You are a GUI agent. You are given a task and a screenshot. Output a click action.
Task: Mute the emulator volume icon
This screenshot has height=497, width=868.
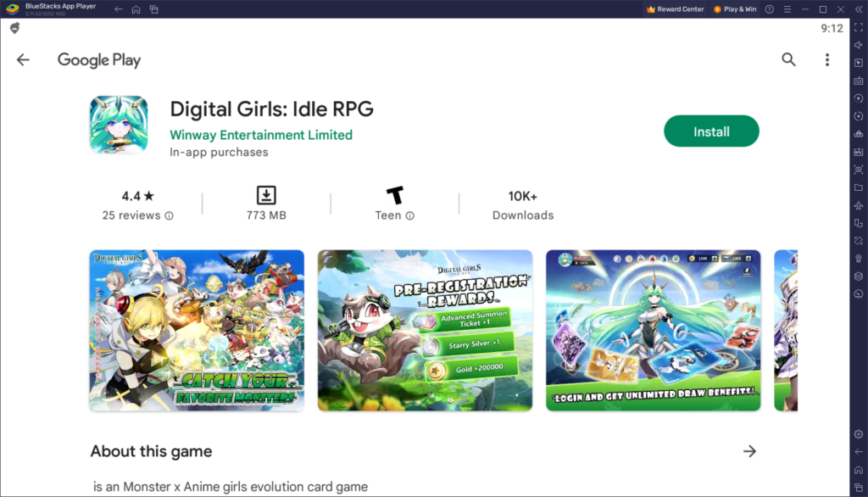pos(858,47)
